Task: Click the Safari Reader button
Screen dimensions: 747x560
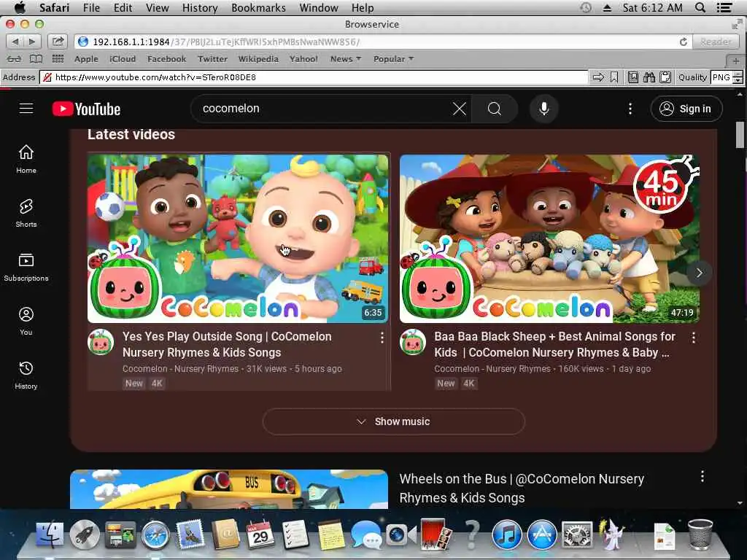Action: pos(716,42)
